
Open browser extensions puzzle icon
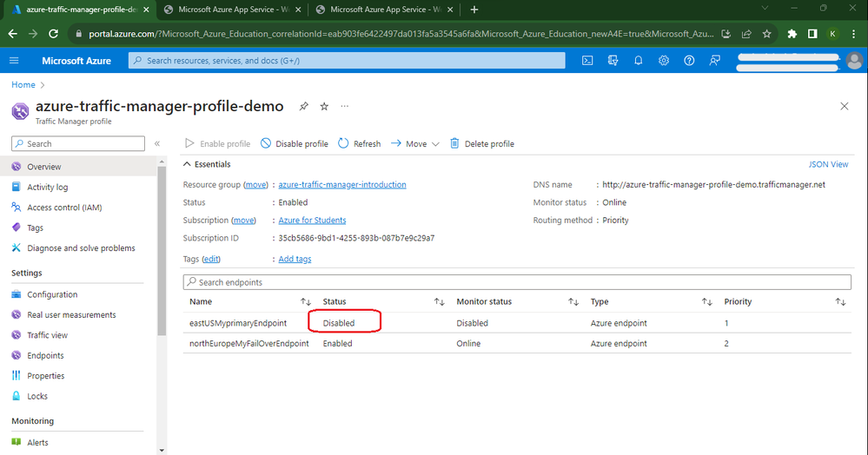pyautogui.click(x=792, y=34)
